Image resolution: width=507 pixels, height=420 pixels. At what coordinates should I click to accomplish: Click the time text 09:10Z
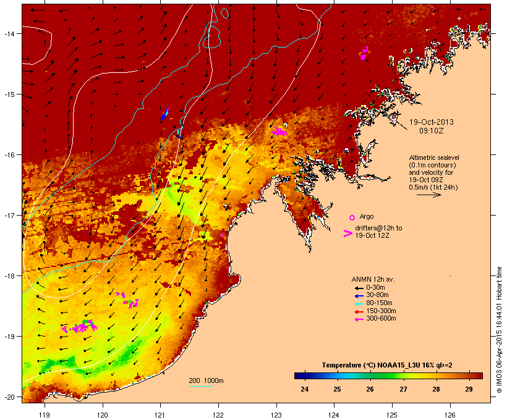[432, 131]
